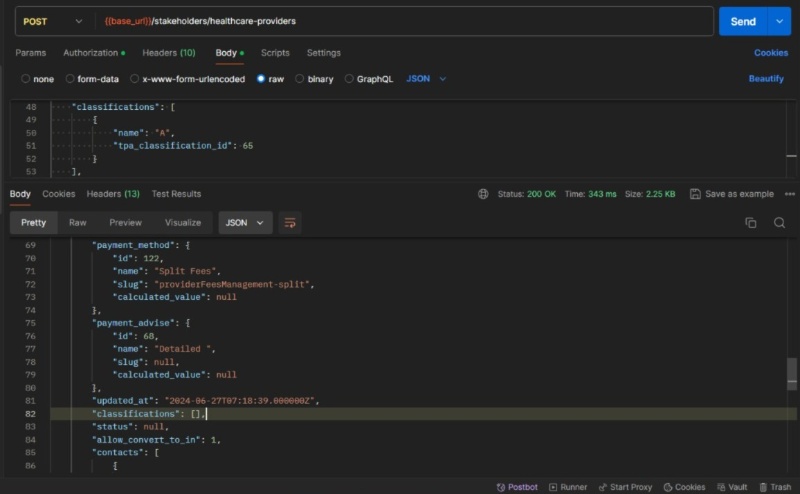The image size is (800, 494).
Task: Click the network globe icon
Action: [484, 194]
